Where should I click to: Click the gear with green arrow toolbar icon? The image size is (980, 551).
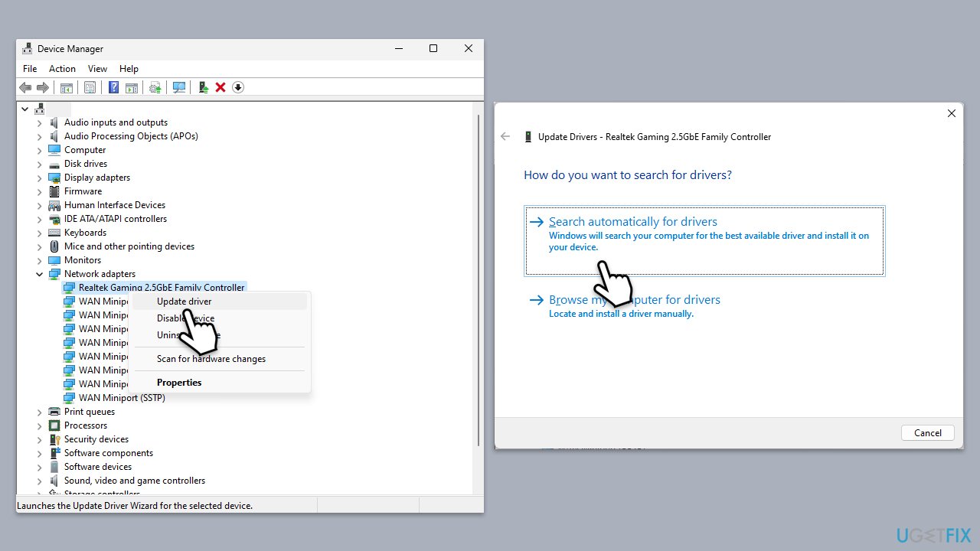155,87
